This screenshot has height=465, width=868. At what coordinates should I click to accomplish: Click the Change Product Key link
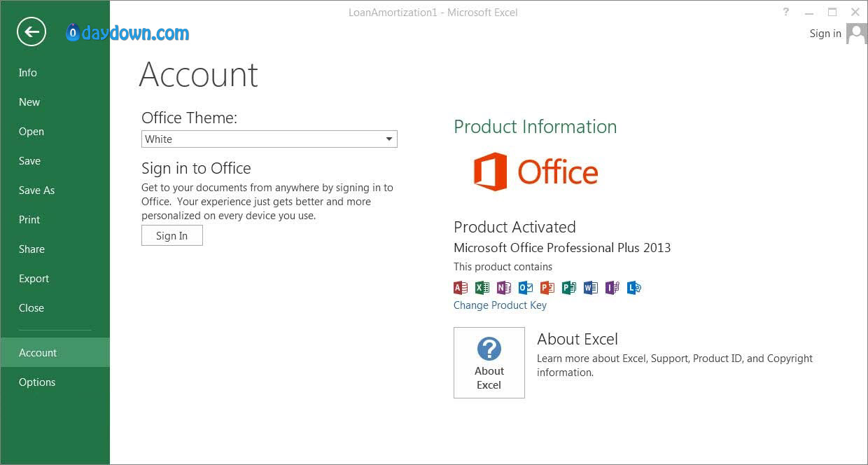coord(500,305)
